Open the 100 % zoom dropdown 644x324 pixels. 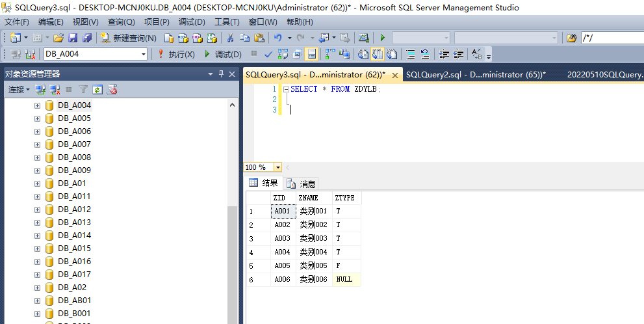pos(278,167)
